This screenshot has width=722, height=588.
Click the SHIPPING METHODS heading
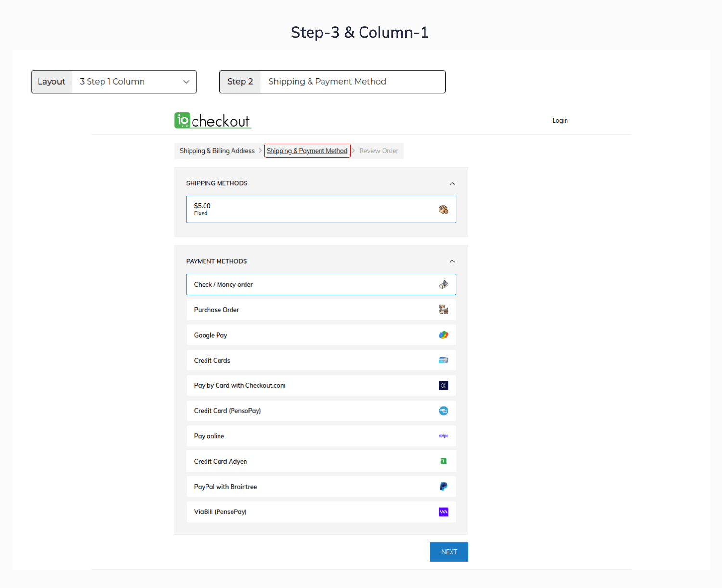pyautogui.click(x=217, y=183)
